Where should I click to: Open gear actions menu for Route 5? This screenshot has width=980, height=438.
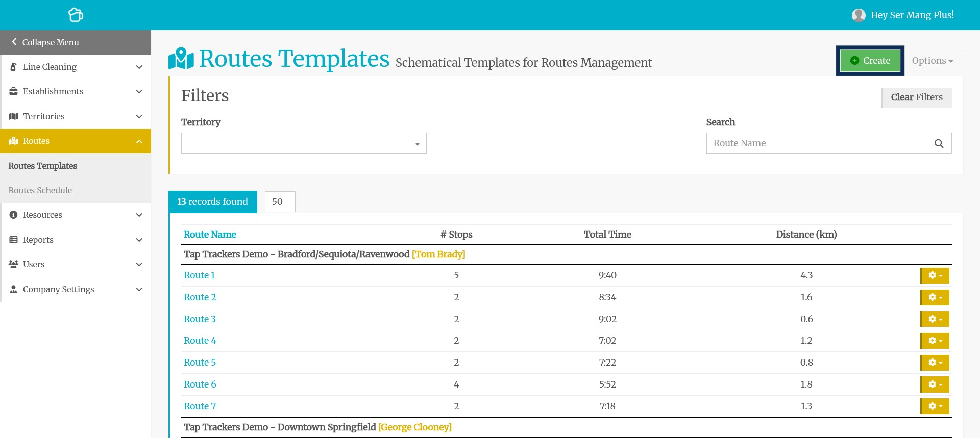coord(935,363)
